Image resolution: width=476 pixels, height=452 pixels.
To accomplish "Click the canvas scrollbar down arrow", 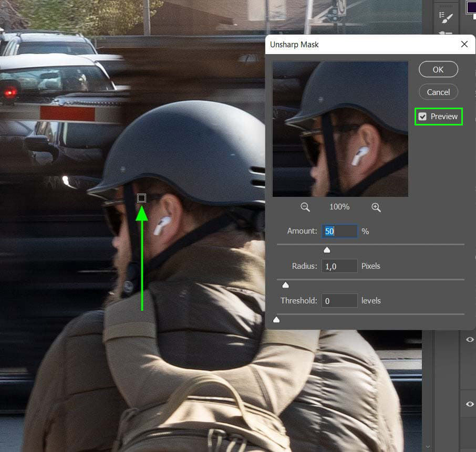I will [x=428, y=446].
